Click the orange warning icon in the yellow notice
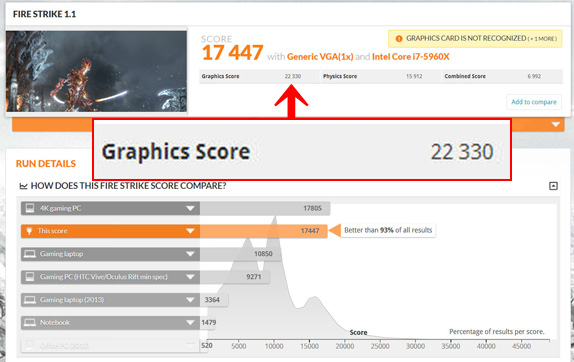 399,38
